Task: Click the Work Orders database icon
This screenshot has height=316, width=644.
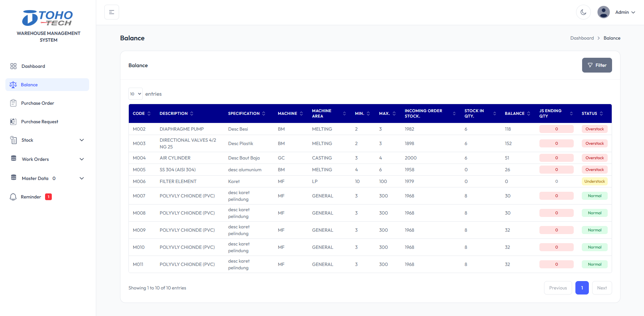Action: click(13, 158)
